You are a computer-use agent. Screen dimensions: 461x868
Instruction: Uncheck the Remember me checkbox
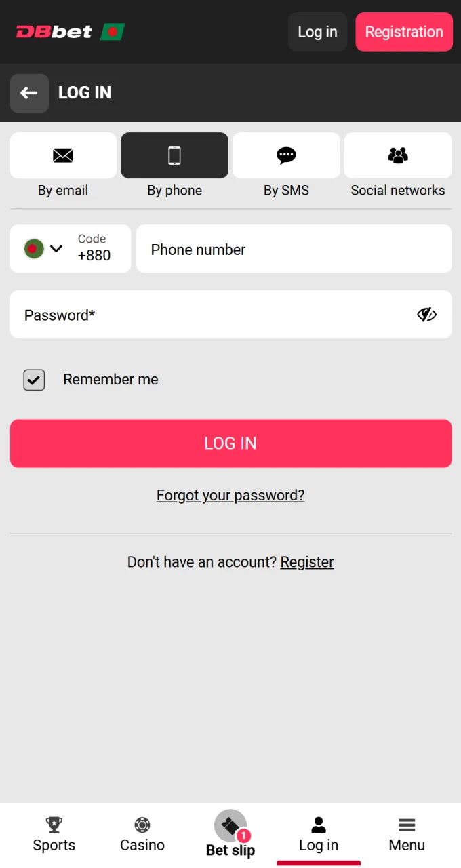(x=34, y=380)
